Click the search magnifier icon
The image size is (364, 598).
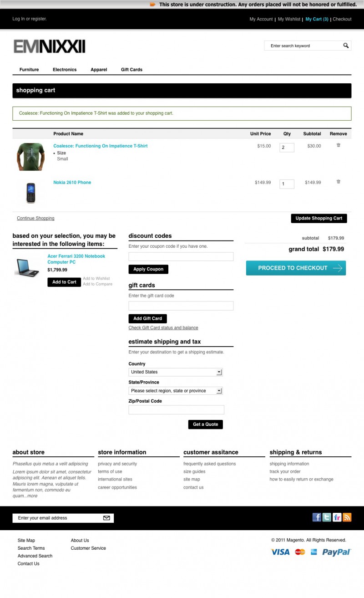(x=346, y=46)
